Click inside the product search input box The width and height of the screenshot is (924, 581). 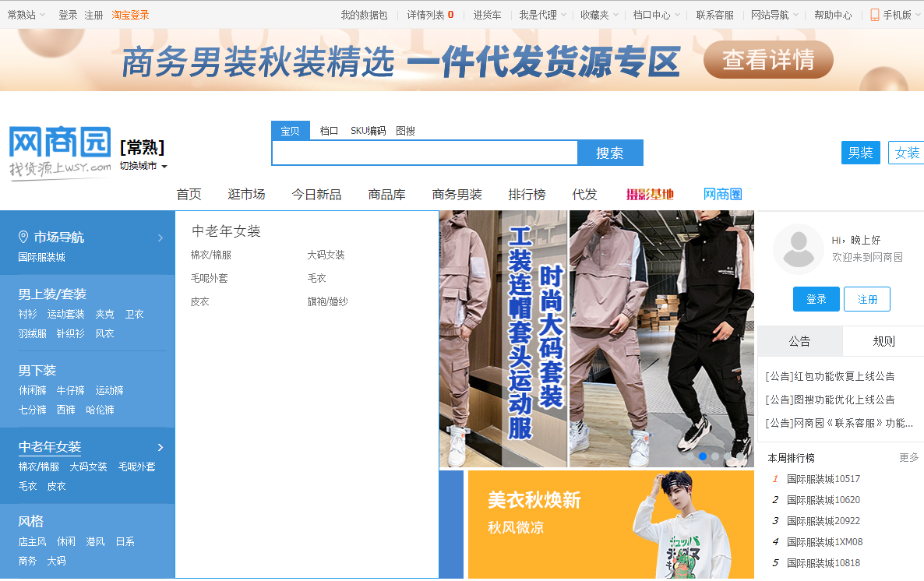[425, 153]
